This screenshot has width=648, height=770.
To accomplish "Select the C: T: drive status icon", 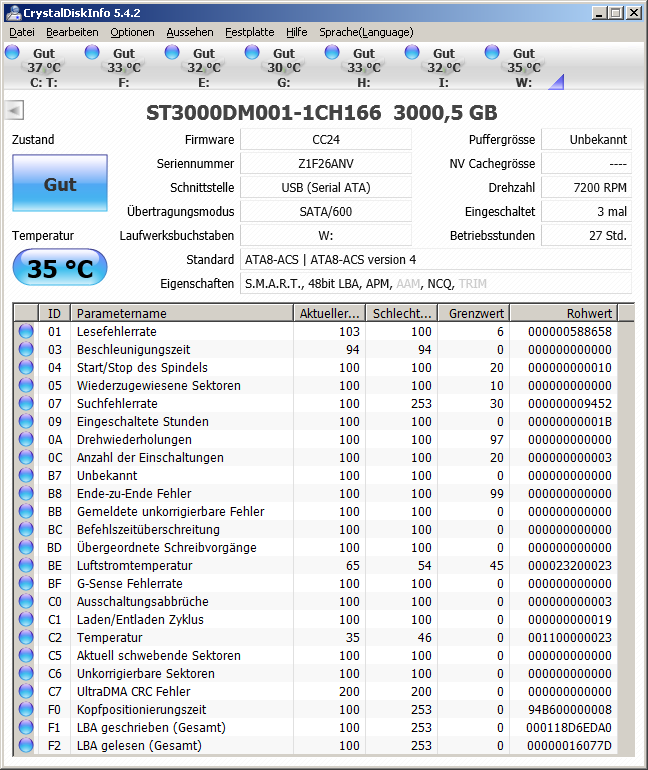I will pos(12,52).
